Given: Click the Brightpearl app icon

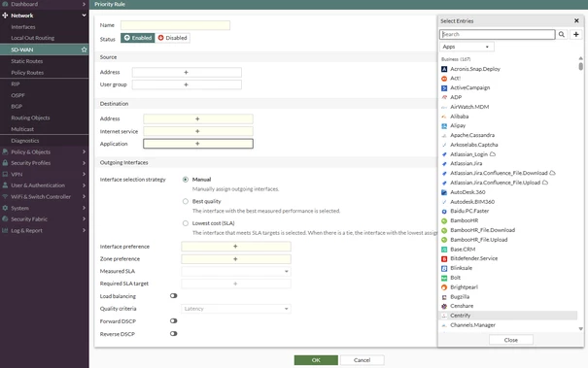Looking at the screenshot, I should [x=444, y=287].
